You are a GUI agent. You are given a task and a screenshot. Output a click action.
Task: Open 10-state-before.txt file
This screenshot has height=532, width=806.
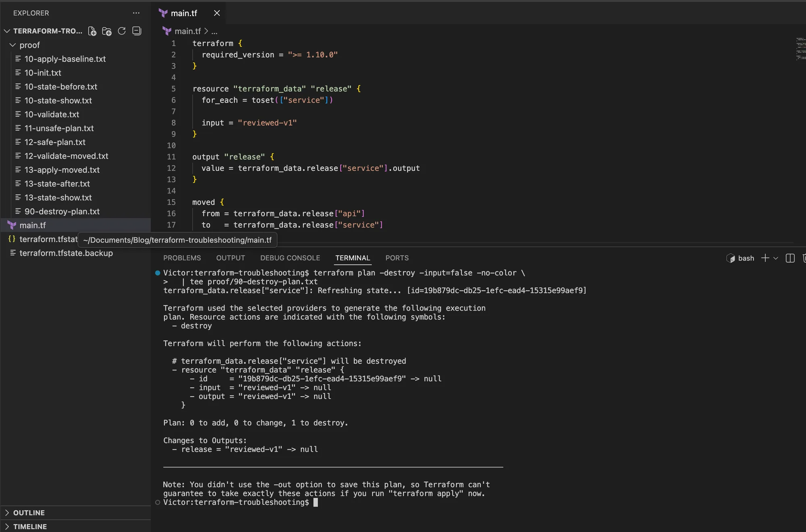pyautogui.click(x=75, y=87)
